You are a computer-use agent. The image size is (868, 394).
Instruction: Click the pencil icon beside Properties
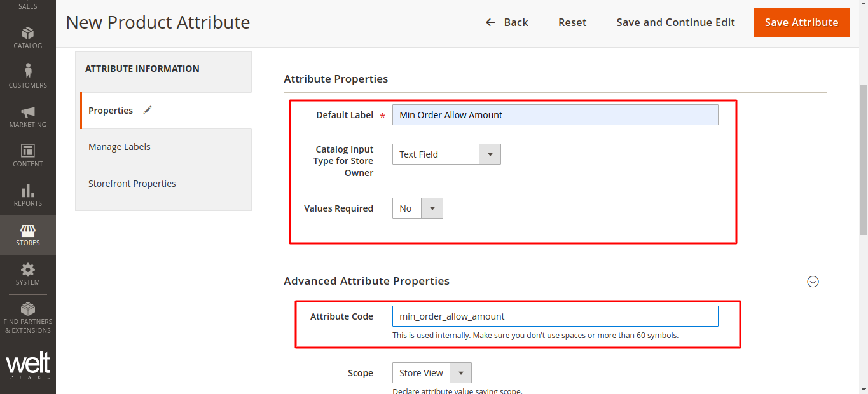pyautogui.click(x=148, y=110)
